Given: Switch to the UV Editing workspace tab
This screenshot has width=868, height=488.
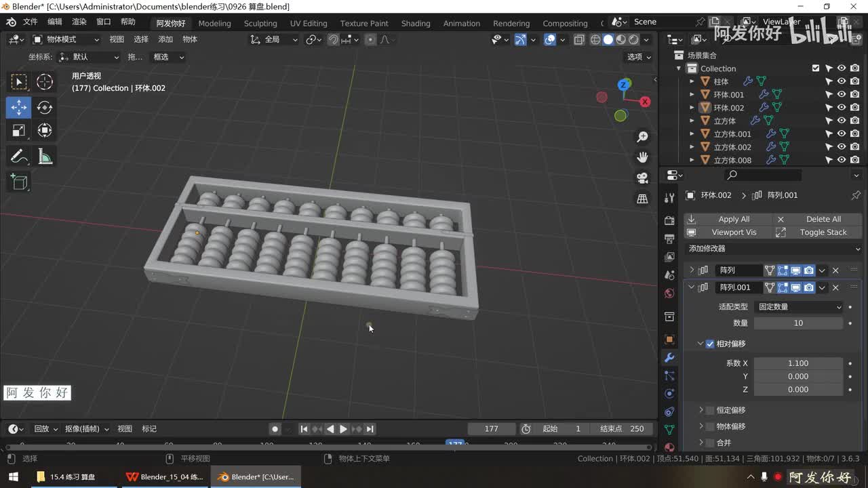Looking at the screenshot, I should point(309,23).
